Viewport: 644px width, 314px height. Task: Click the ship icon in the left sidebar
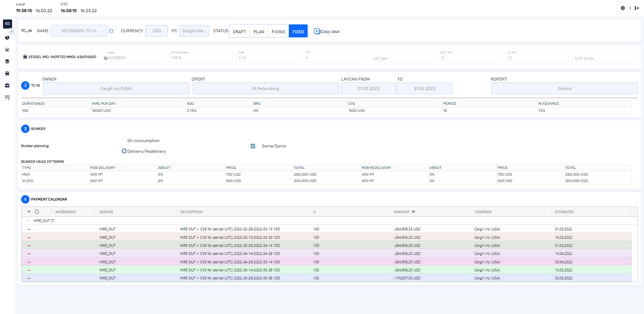pos(7,73)
